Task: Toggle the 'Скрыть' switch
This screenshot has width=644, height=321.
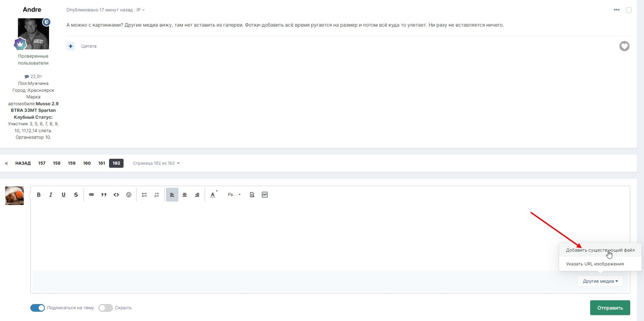Action: [x=105, y=308]
